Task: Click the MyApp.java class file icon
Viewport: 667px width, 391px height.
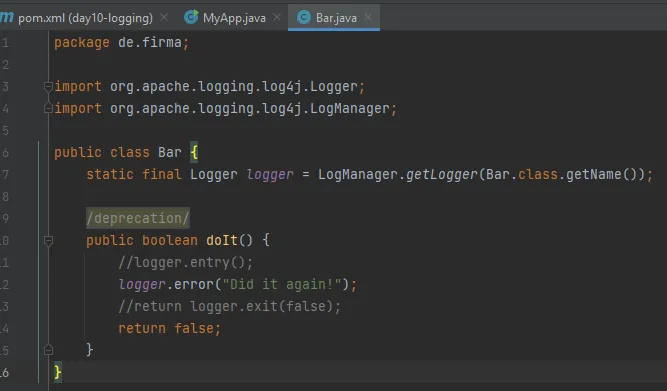Action: point(191,17)
